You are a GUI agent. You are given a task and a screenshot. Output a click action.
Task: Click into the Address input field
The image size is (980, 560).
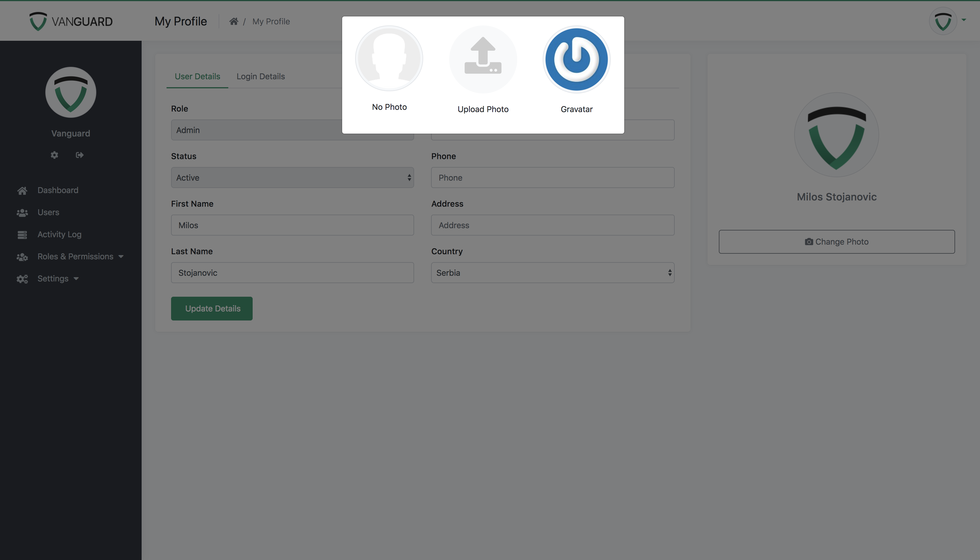pyautogui.click(x=553, y=225)
